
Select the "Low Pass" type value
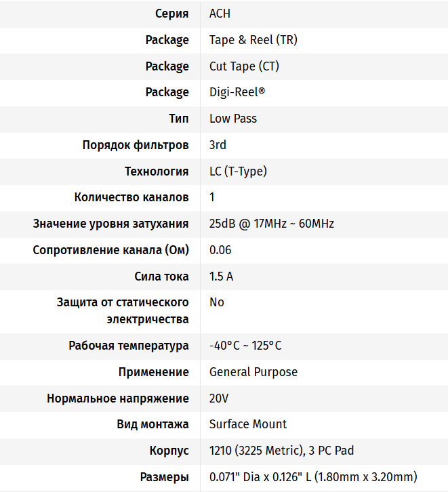click(x=233, y=119)
